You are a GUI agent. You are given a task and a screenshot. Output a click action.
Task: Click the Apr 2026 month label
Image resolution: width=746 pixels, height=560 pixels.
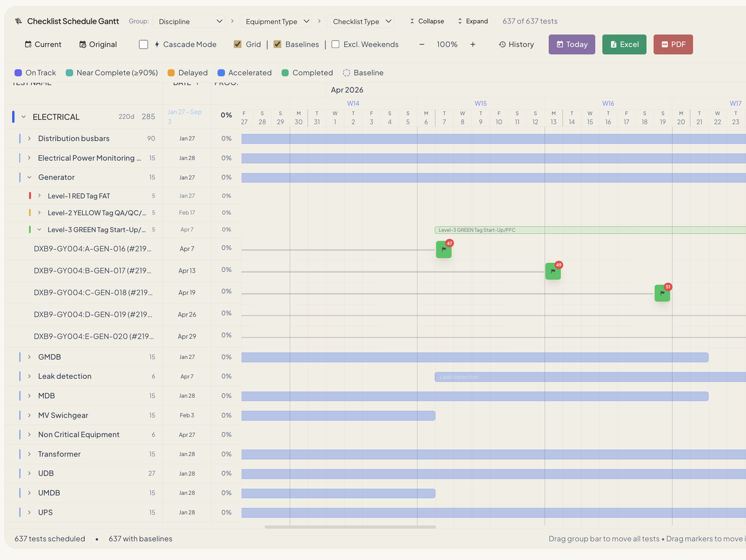(x=347, y=90)
